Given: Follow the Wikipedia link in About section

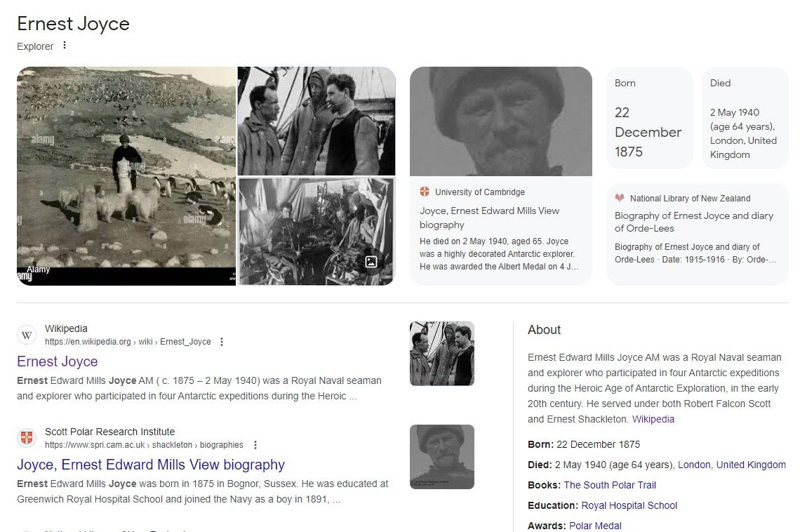Looking at the screenshot, I should [653, 419].
